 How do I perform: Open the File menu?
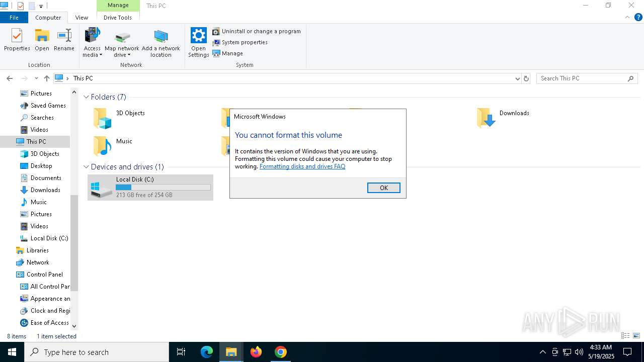click(14, 18)
